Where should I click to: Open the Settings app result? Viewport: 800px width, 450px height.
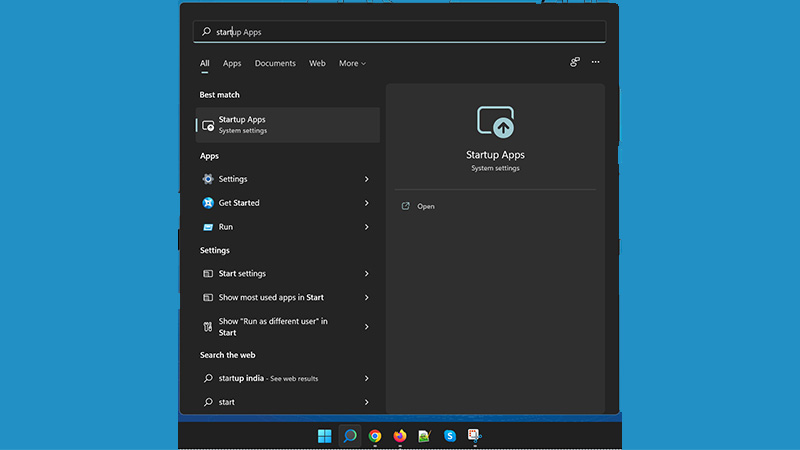288,179
